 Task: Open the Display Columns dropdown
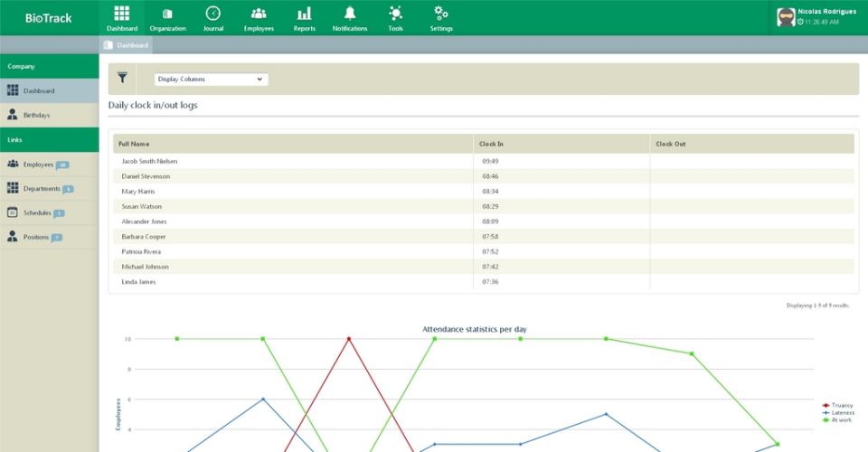click(x=211, y=80)
